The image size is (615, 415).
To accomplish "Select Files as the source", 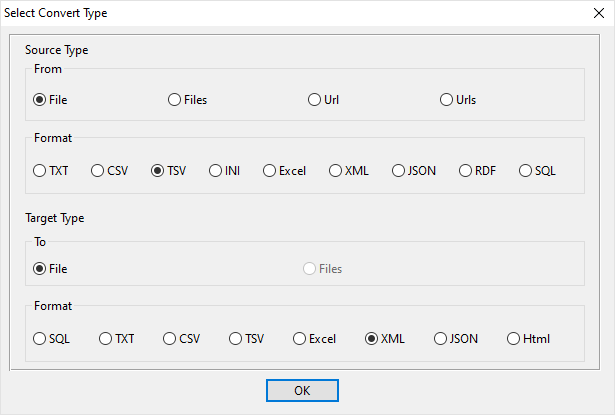I will coord(175,100).
